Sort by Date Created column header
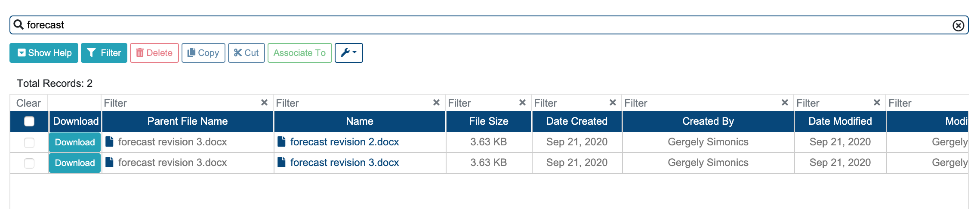The image size is (980, 209). (x=577, y=121)
